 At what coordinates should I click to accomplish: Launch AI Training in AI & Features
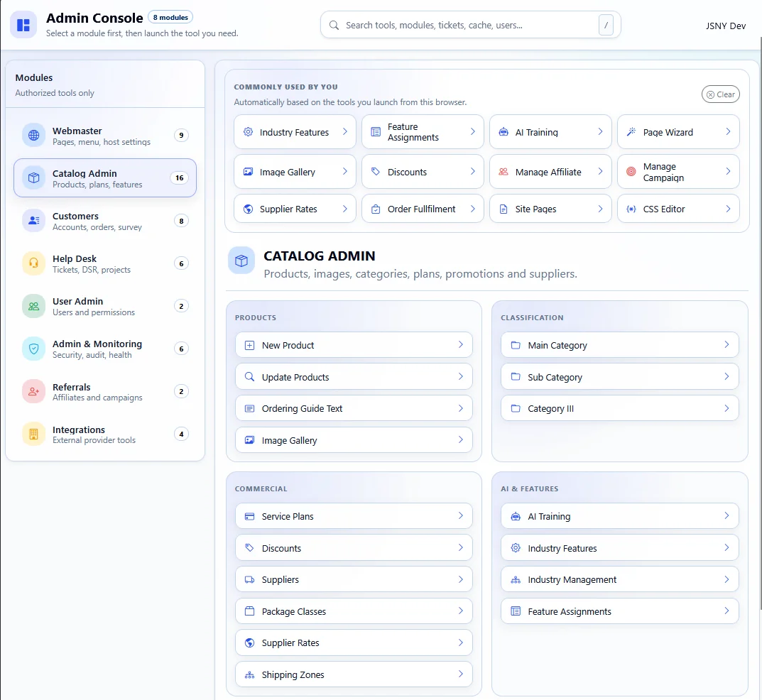click(619, 516)
